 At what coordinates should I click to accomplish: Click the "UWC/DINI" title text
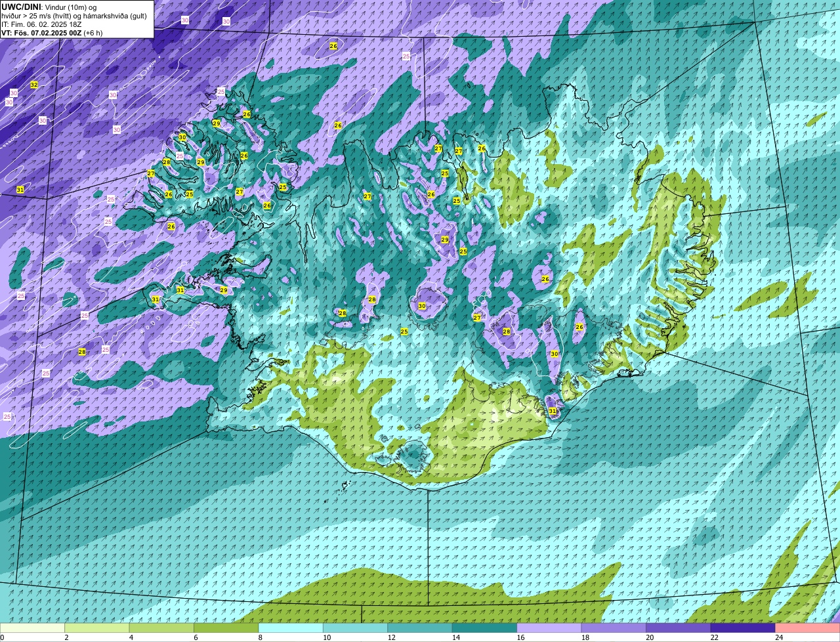click(20, 7)
